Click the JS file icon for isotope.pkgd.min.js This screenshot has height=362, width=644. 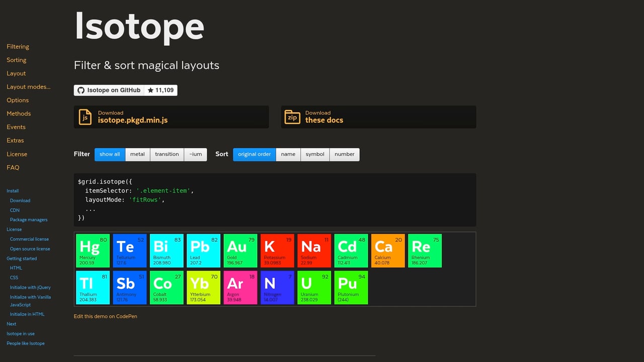[x=86, y=117]
